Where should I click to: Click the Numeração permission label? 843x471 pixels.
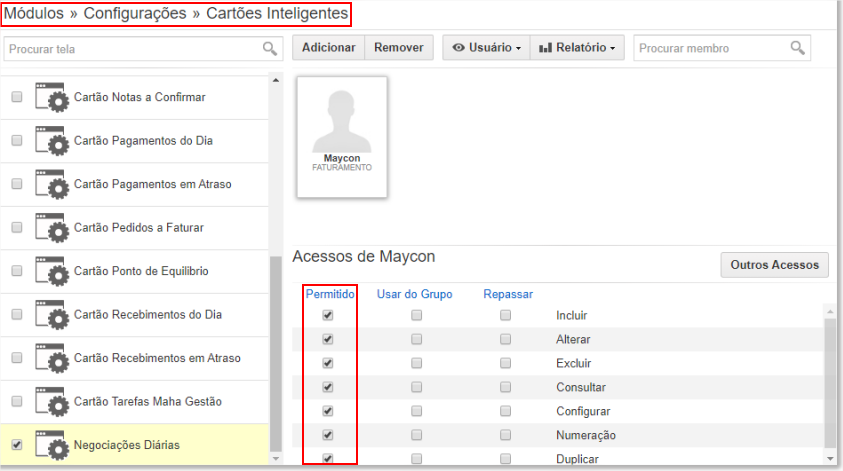[586, 435]
